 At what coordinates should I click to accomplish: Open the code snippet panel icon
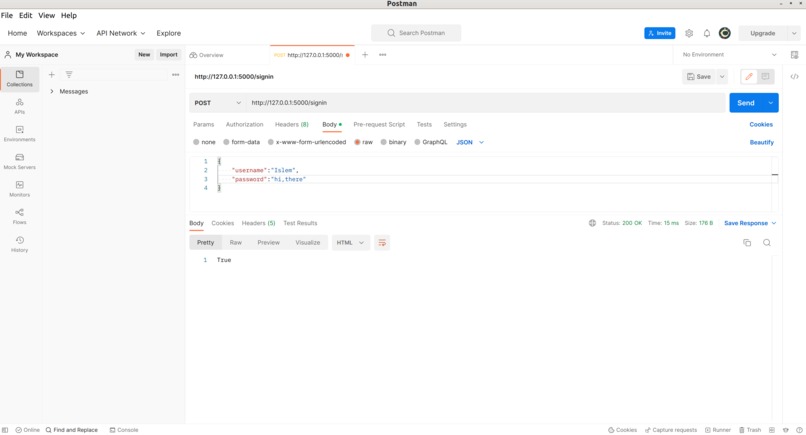point(794,77)
